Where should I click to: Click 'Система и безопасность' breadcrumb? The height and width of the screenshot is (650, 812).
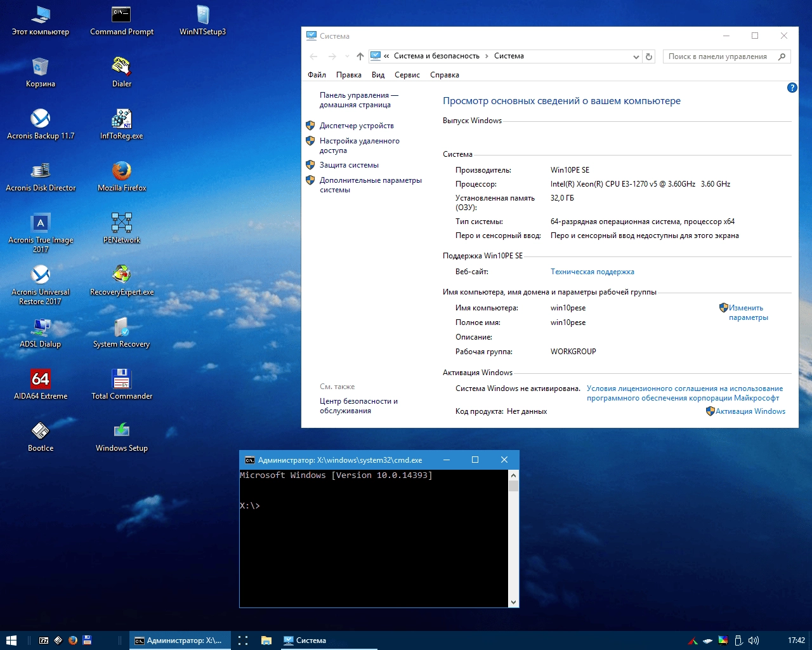click(x=436, y=56)
